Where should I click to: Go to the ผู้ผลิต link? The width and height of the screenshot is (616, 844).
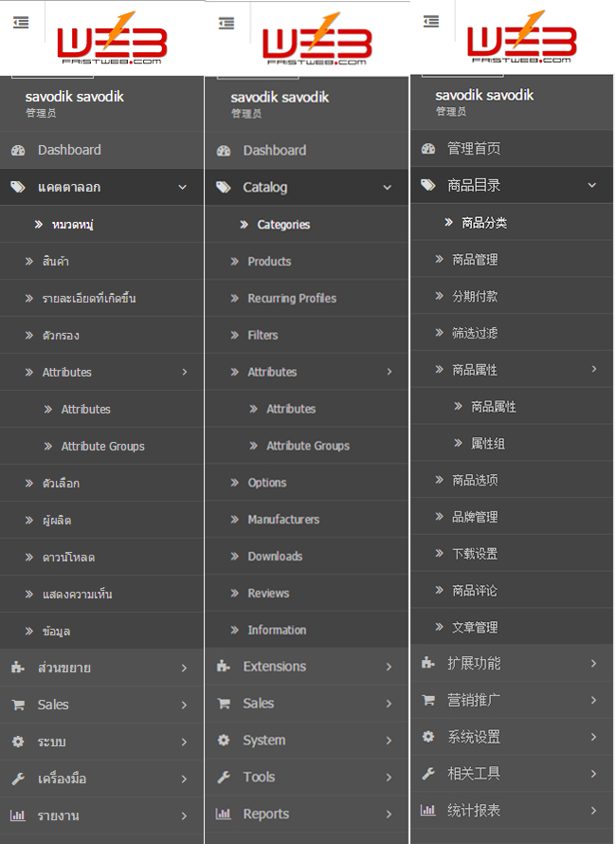tap(57, 521)
